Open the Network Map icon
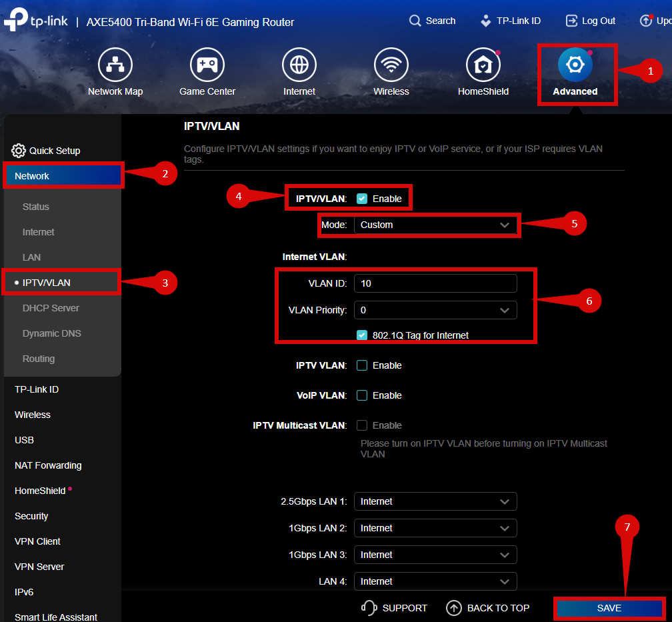The height and width of the screenshot is (622, 672). tap(115, 65)
